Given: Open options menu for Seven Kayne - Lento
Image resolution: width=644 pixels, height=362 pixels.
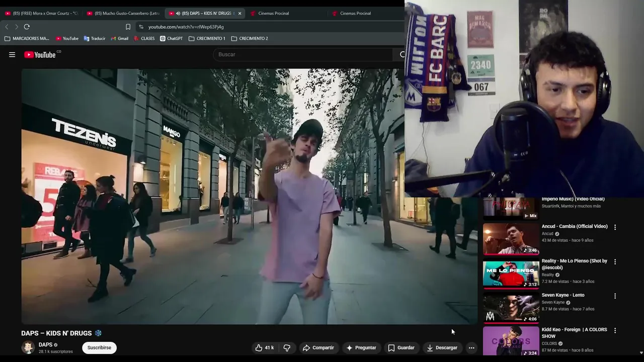Looking at the screenshot, I should 615,296.
